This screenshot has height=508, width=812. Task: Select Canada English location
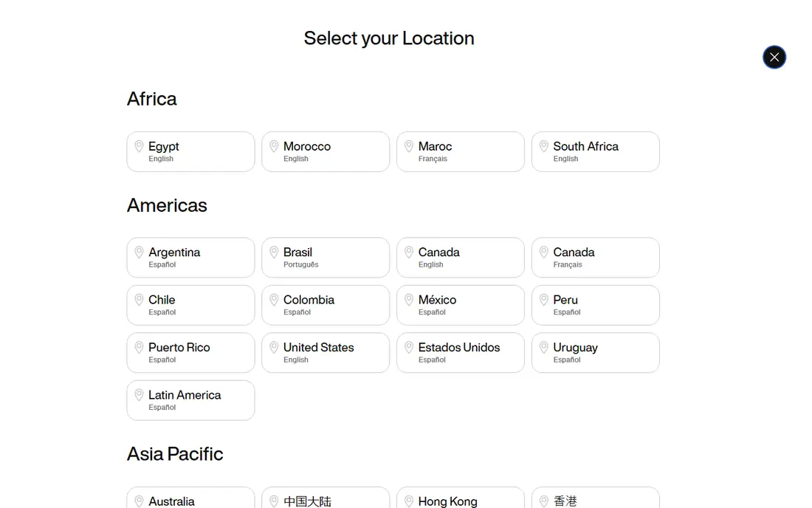tap(461, 258)
